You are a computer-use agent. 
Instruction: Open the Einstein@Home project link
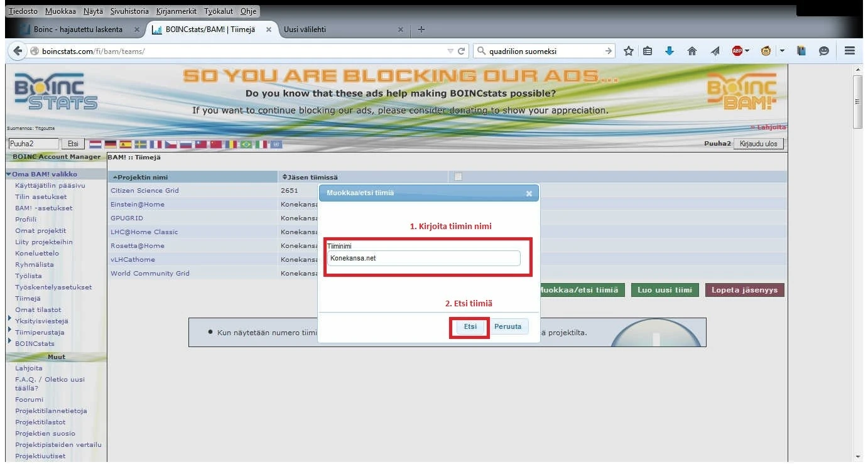pos(138,204)
